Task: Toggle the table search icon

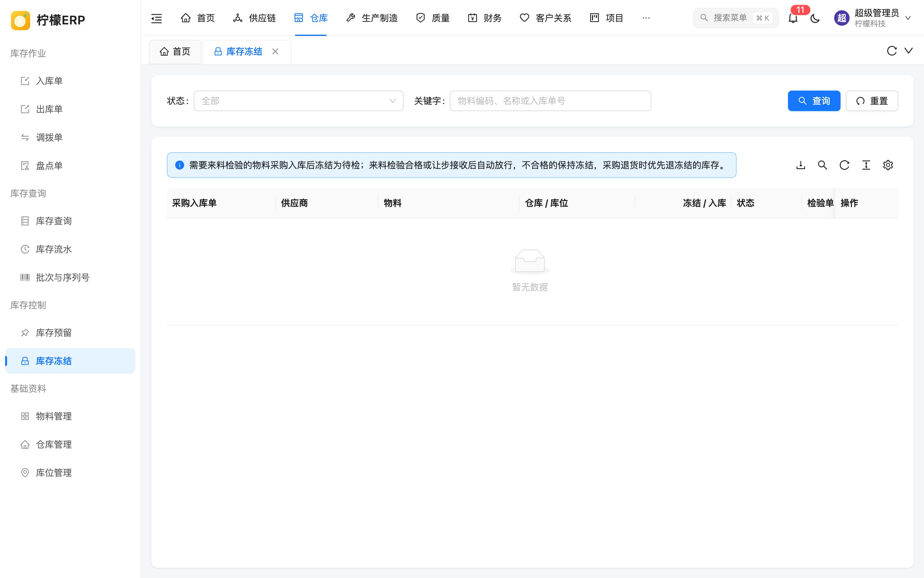Action: (x=822, y=165)
